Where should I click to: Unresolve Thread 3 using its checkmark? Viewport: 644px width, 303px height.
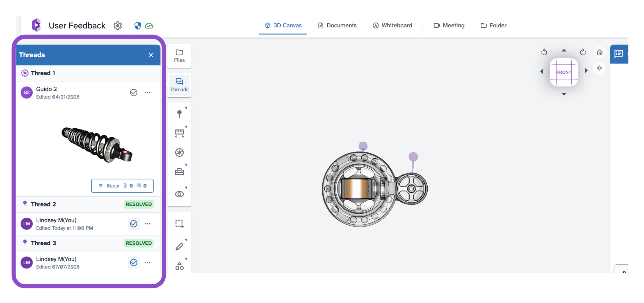click(x=134, y=263)
